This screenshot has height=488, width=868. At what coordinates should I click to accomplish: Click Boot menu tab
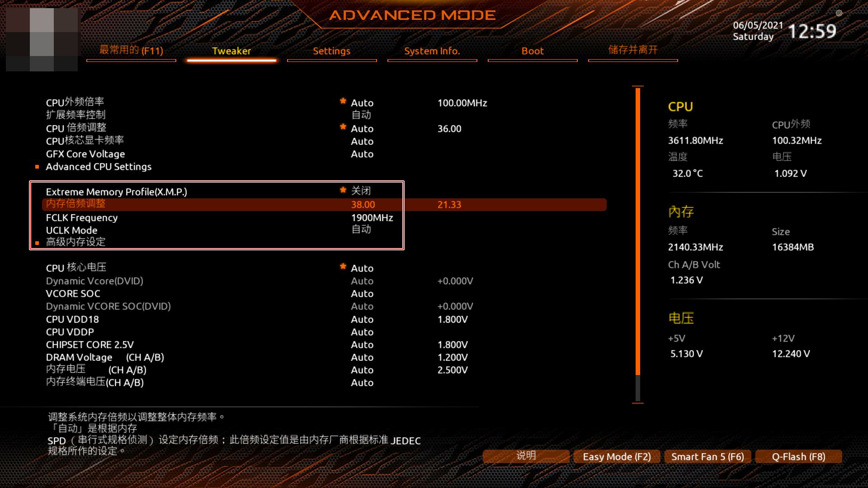tap(533, 51)
